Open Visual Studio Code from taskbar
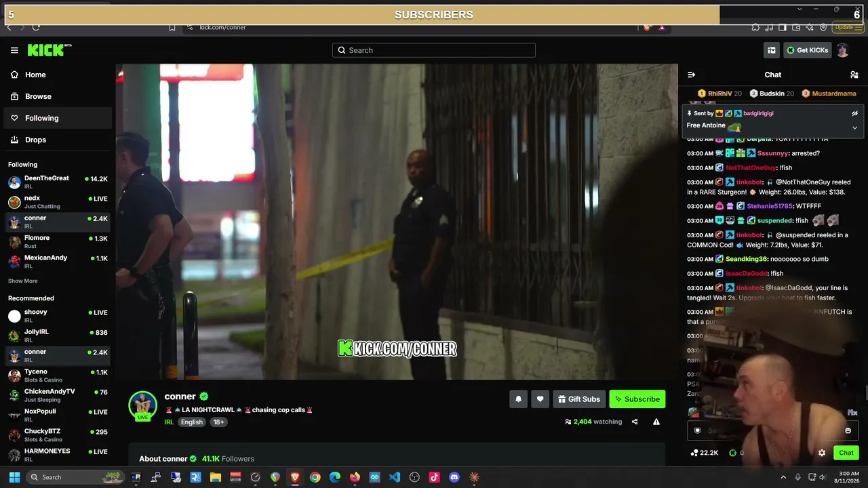868x488 pixels. [x=395, y=477]
